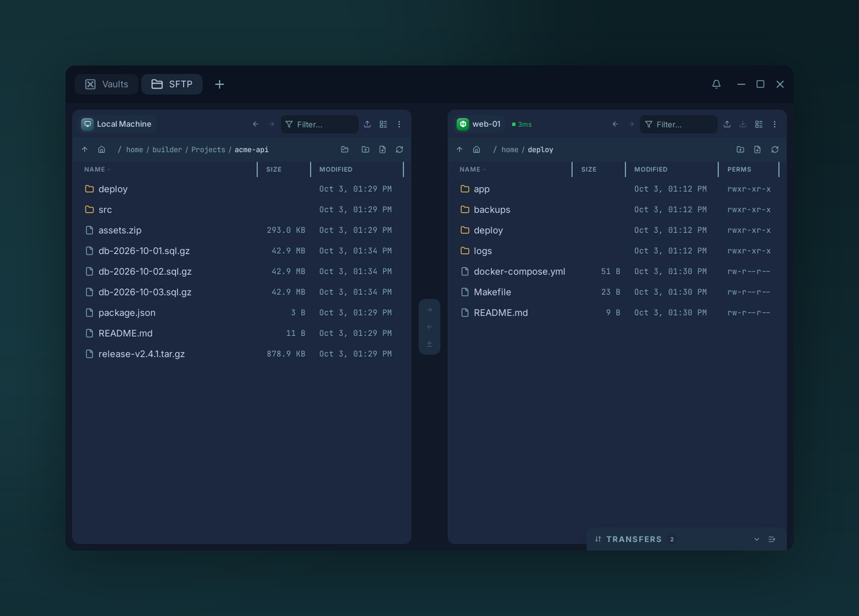Open Local Machine host selector

(x=117, y=124)
